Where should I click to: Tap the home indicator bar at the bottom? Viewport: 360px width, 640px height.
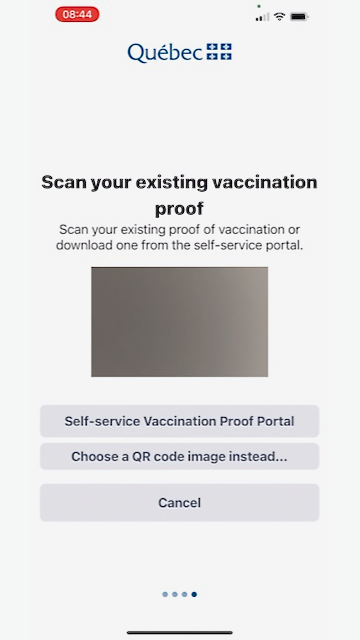180,633
